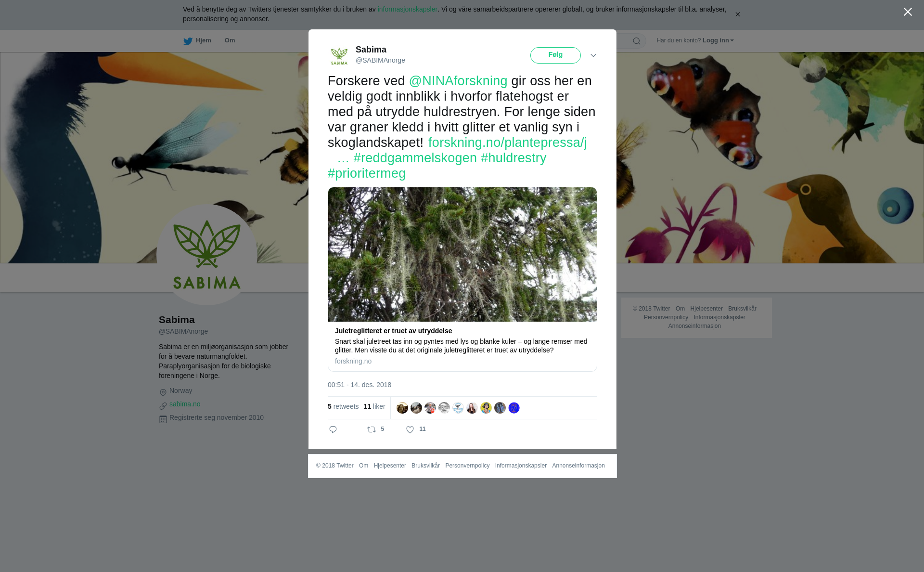
Task: Click the Twitter bird Hjem icon
Action: point(188,41)
